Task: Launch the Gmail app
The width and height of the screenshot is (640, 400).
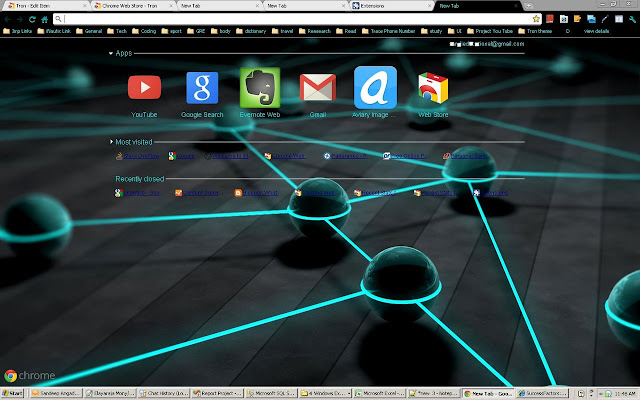Action: coord(318,87)
